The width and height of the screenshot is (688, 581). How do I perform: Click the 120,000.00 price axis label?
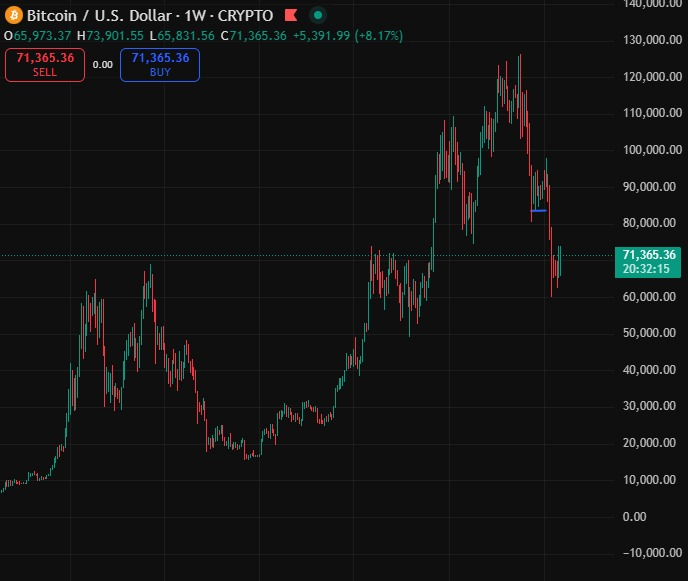(652, 77)
